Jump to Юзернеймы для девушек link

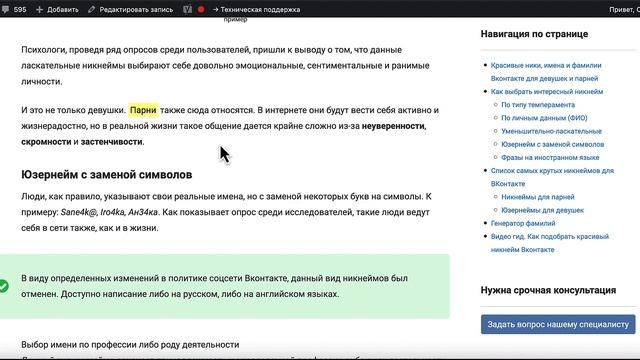542,210
